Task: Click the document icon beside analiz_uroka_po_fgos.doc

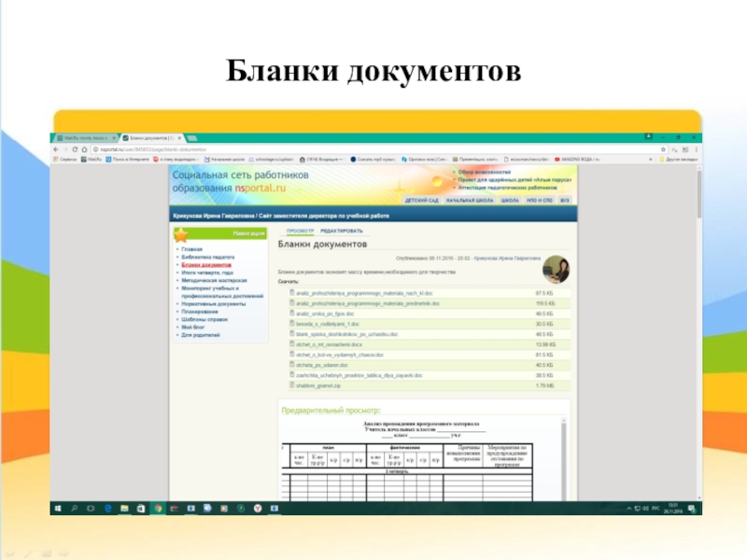Action: tap(292, 313)
